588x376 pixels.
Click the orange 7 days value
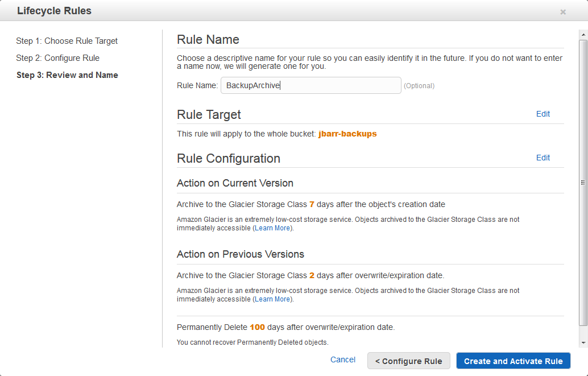312,204
